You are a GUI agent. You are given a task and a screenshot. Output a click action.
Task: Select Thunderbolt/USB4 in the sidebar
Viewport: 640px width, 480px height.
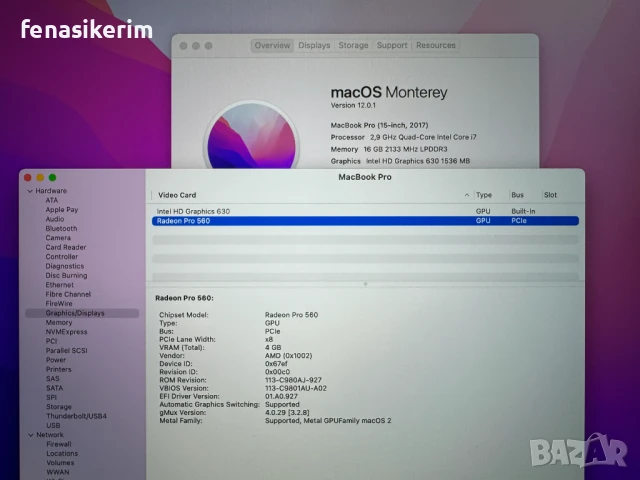pos(76,416)
